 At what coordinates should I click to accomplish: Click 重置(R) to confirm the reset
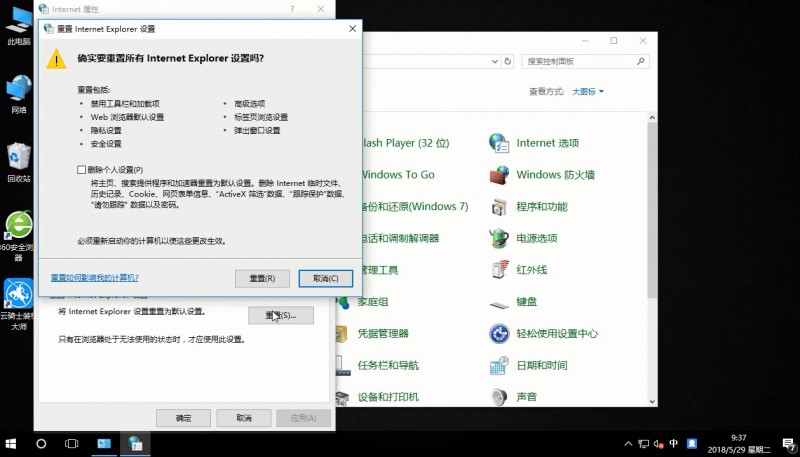(262, 278)
